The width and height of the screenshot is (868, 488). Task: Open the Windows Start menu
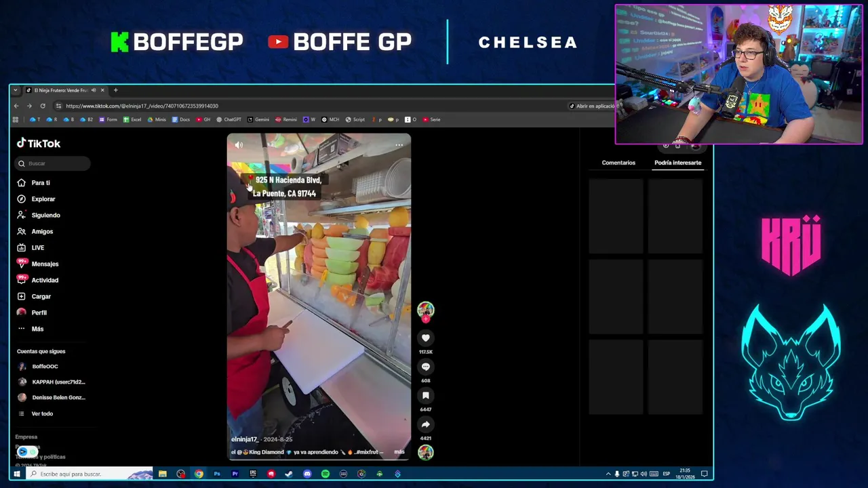[x=17, y=474]
